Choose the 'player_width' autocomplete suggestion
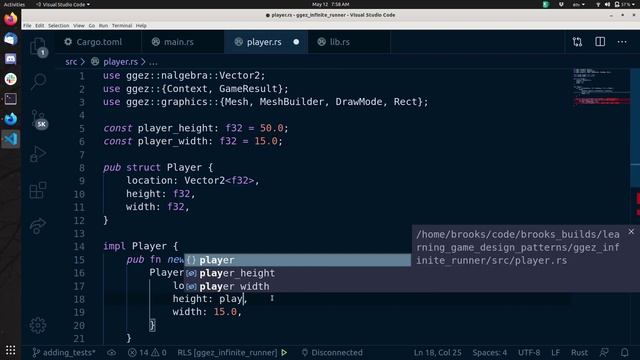 click(x=297, y=286)
